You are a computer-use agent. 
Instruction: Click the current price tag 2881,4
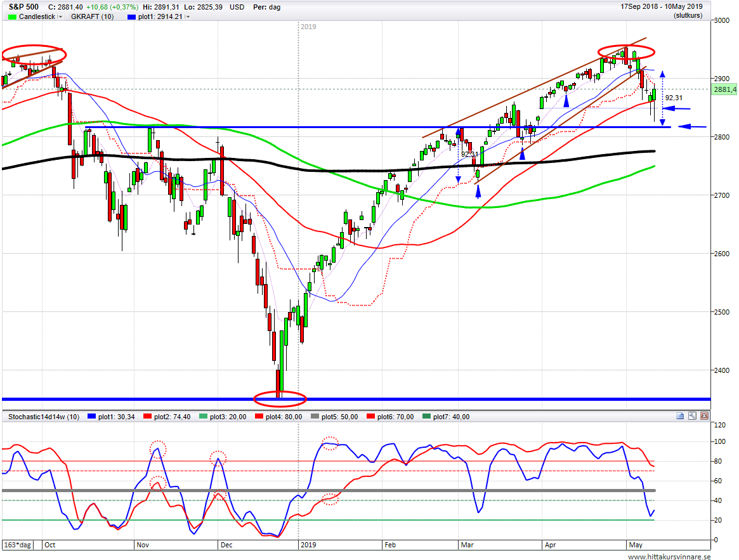tap(724, 89)
